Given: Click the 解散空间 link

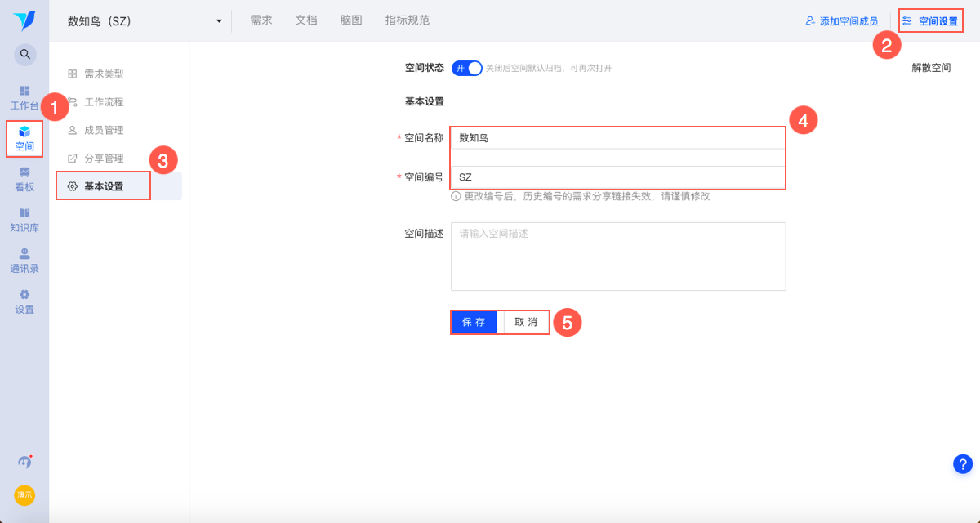Looking at the screenshot, I should 931,68.
